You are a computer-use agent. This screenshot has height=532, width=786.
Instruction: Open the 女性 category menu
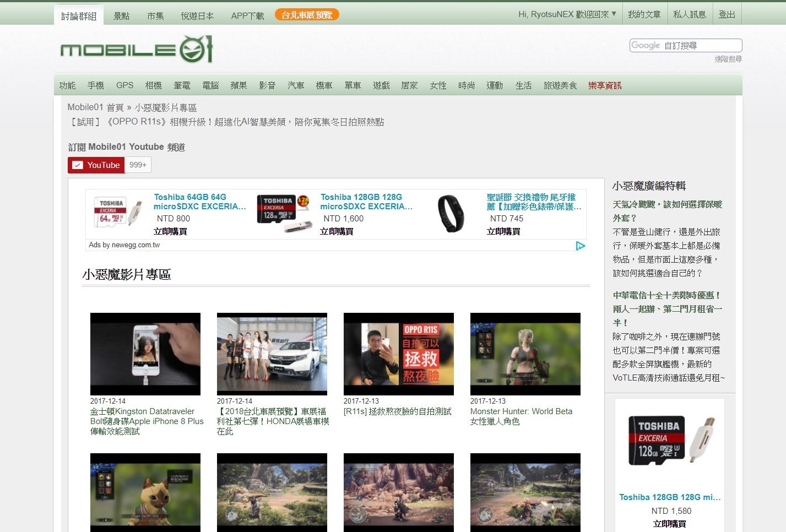point(438,85)
